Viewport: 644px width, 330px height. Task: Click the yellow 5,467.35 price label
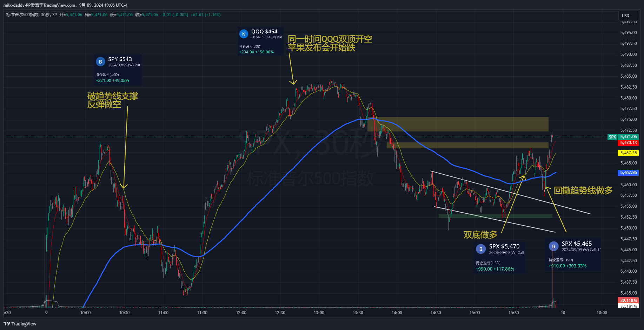coord(628,153)
